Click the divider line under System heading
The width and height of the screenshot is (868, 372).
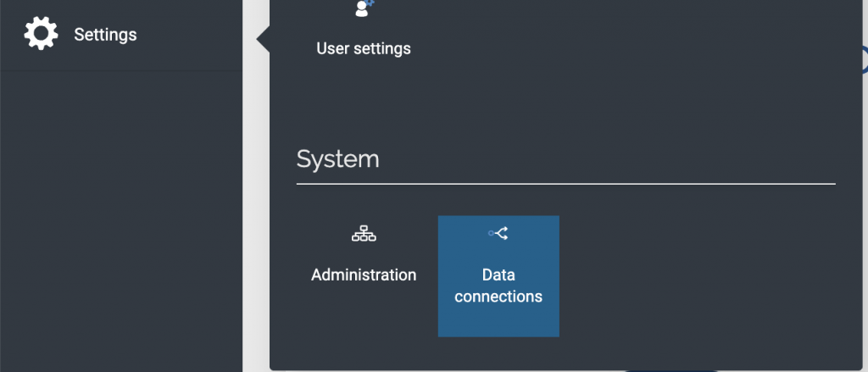tap(565, 183)
